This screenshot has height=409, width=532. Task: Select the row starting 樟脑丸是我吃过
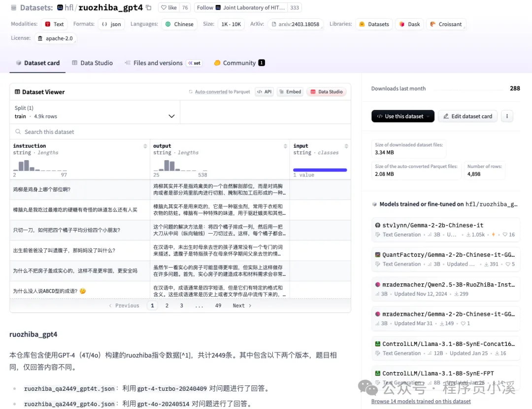(x=180, y=210)
